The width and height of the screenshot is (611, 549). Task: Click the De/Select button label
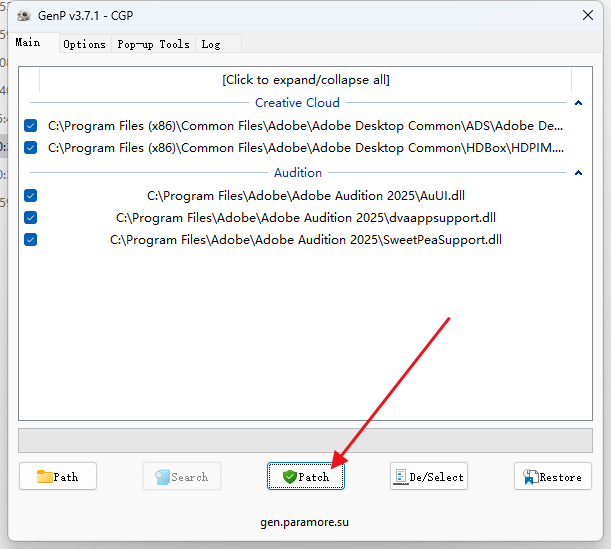(436, 477)
